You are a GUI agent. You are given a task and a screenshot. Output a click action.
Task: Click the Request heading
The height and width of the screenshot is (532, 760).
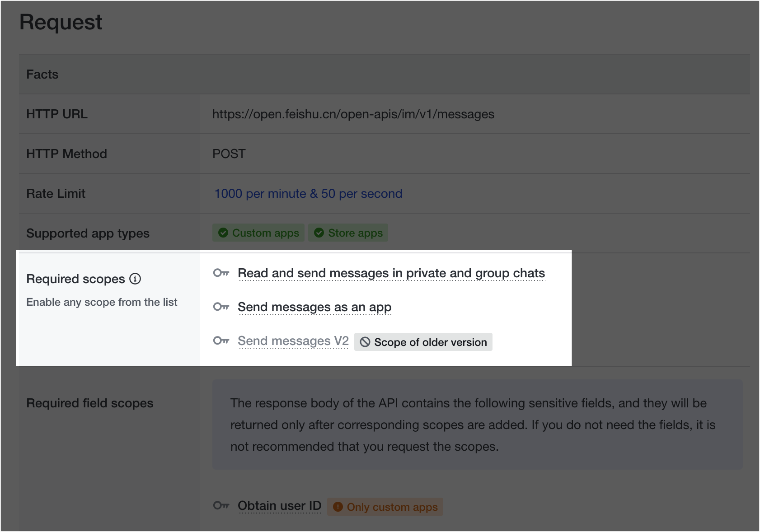[x=61, y=22]
